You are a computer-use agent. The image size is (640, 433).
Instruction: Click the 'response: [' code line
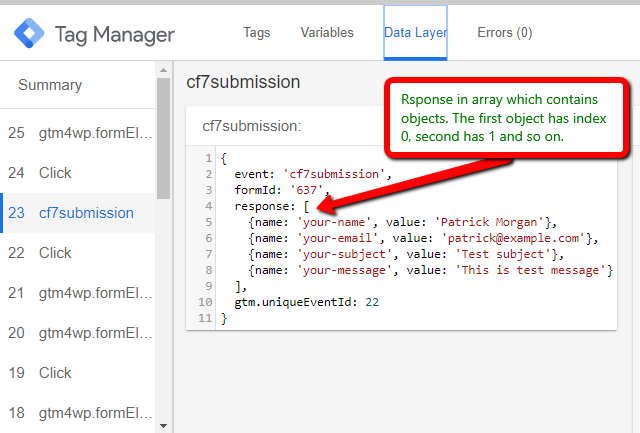272,206
